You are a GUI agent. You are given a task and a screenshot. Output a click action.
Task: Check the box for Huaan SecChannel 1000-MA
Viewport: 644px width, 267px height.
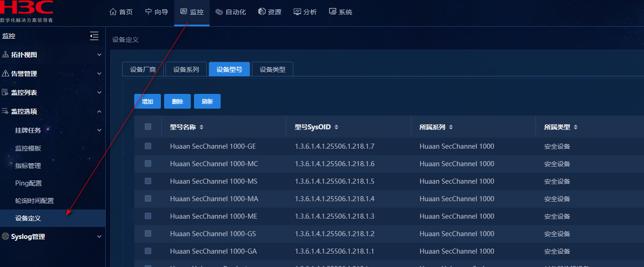tap(148, 198)
